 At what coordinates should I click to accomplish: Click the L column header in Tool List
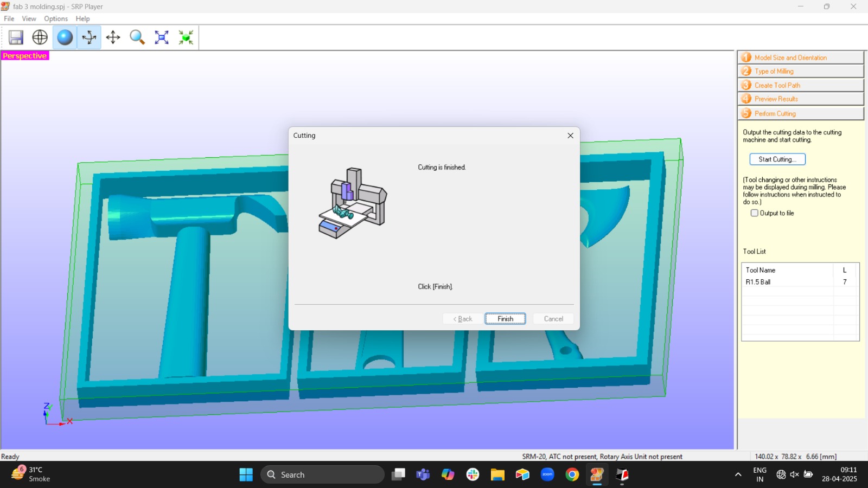click(x=846, y=270)
